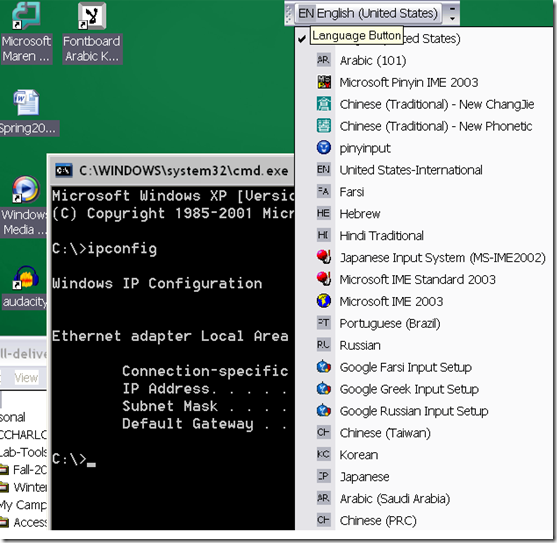Screen dimensions: 557x543
Task: Click the Google Russian Input Setup icon
Action: 324,410
